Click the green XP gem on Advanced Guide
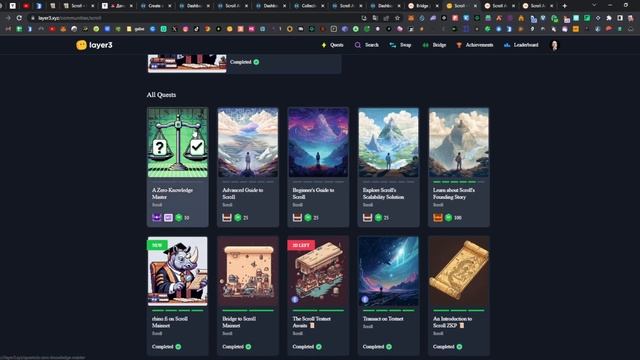This screenshot has height=360, width=640. 238,218
